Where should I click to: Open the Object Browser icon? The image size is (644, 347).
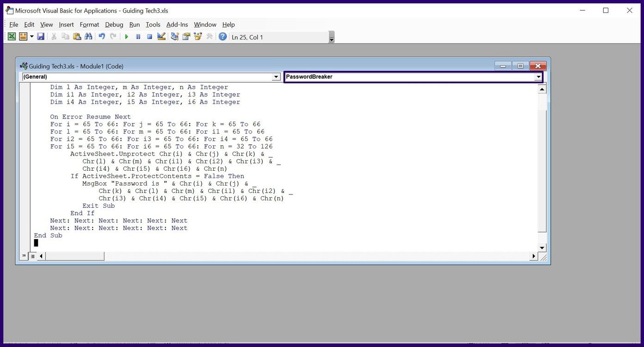pos(198,37)
